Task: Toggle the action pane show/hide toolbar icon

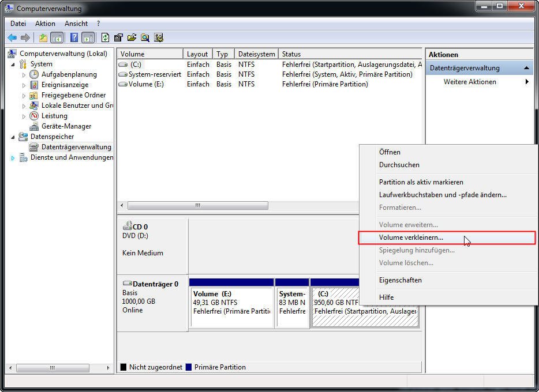Action: [88, 37]
